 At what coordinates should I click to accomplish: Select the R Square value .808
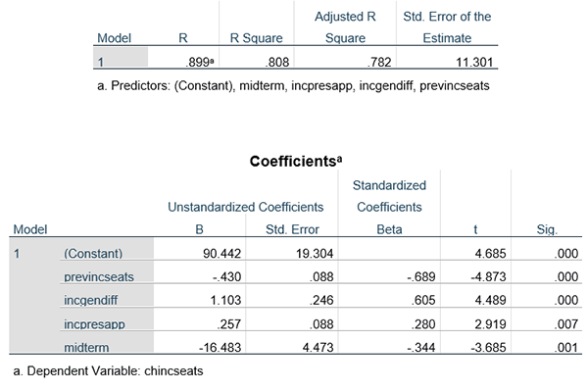click(x=277, y=62)
